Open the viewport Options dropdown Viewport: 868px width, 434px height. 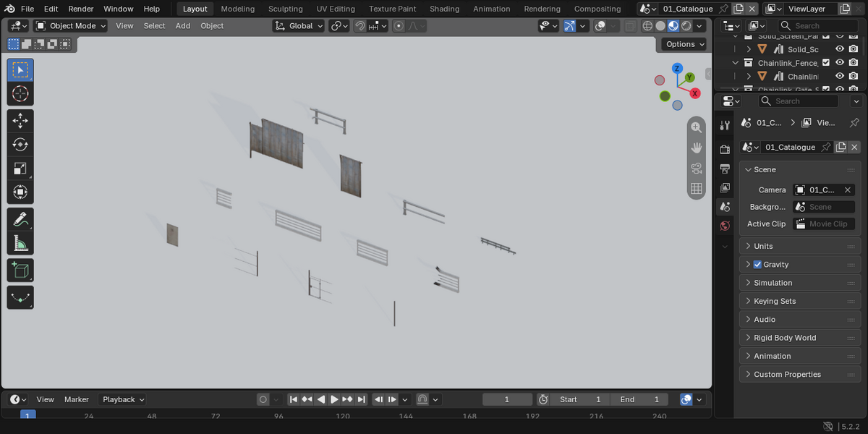tap(684, 44)
